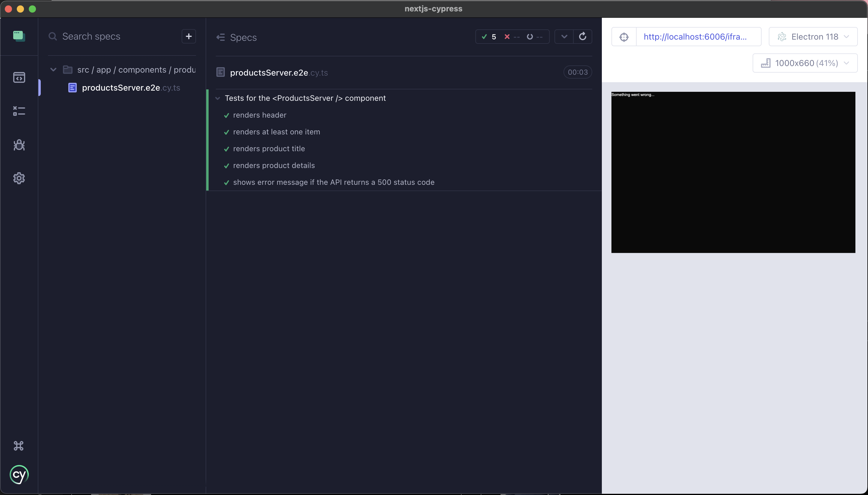868x495 pixels.
Task: Rerun all tests with refresh button
Action: point(583,36)
